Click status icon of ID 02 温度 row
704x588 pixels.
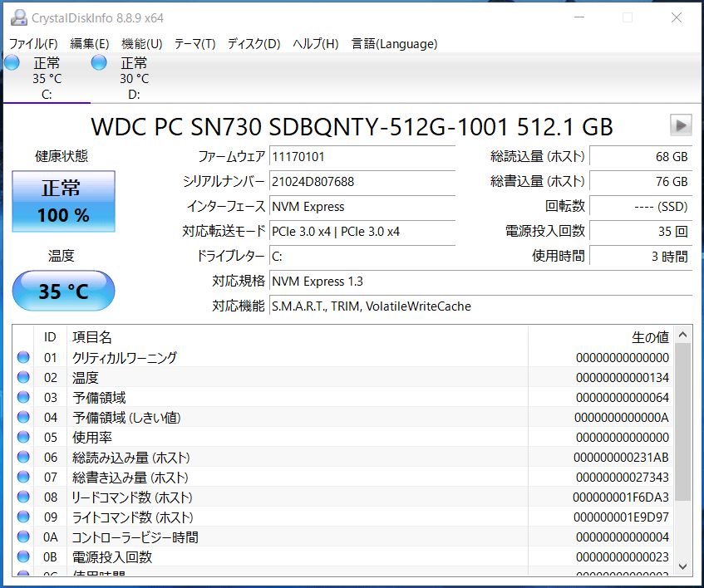pyautogui.click(x=23, y=377)
